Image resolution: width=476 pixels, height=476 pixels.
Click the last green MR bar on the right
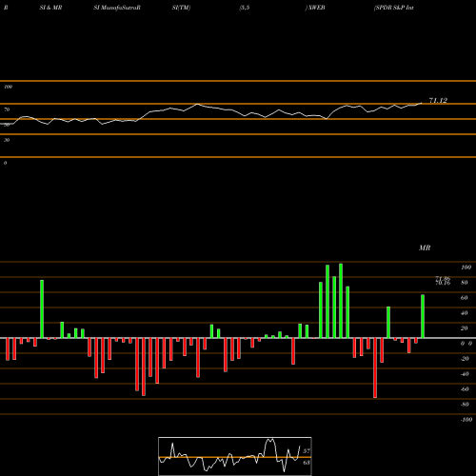[423, 316]
